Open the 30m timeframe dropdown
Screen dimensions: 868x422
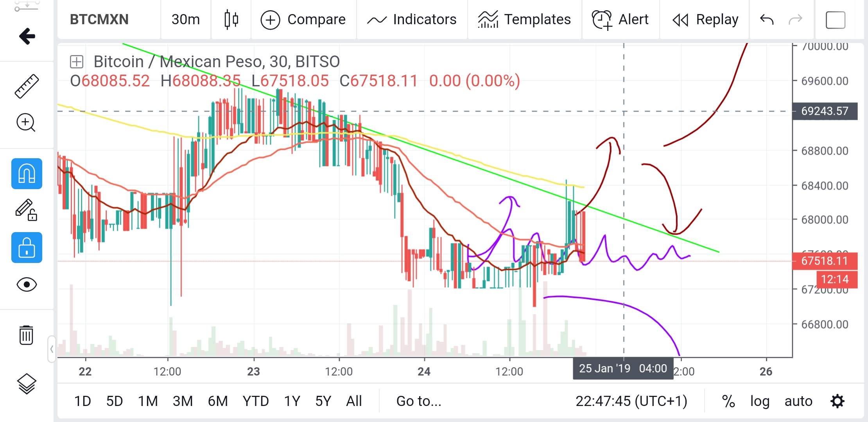tap(185, 20)
